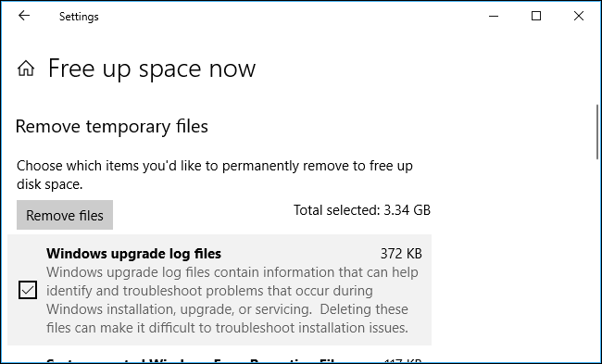Click the 372 KB size label
The width and height of the screenshot is (602, 364).
[401, 254]
